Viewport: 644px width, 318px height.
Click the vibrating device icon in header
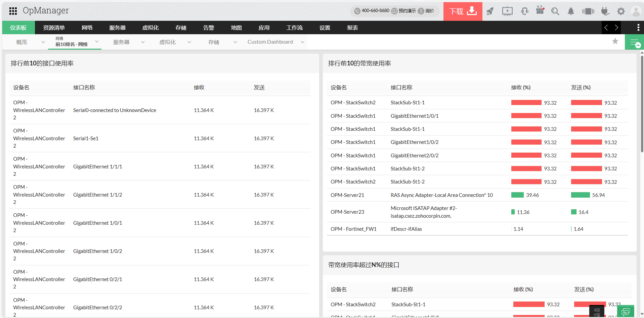tap(588, 11)
